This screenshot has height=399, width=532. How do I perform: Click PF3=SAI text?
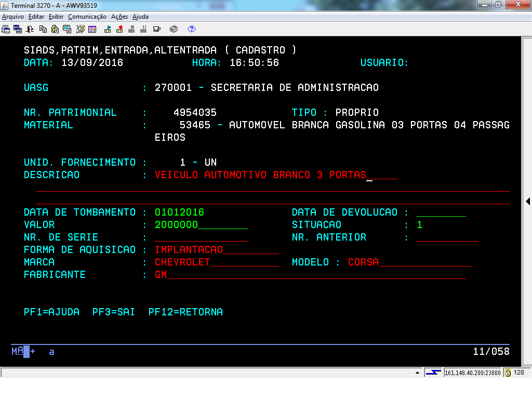(x=114, y=312)
